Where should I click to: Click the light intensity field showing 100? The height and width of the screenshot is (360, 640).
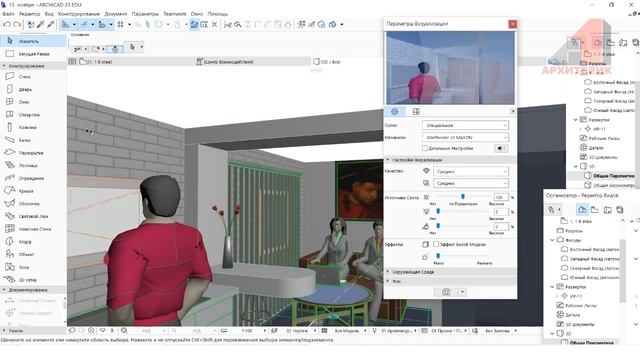point(501,197)
